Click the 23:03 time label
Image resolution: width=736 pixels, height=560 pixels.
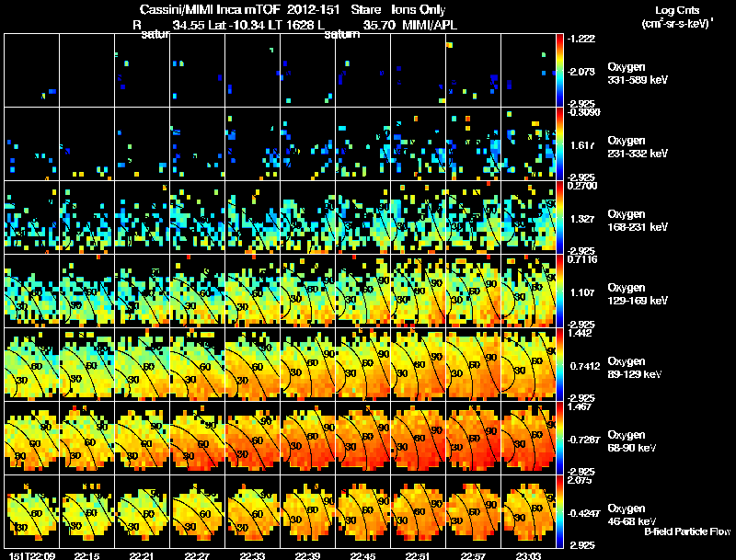tap(528, 555)
